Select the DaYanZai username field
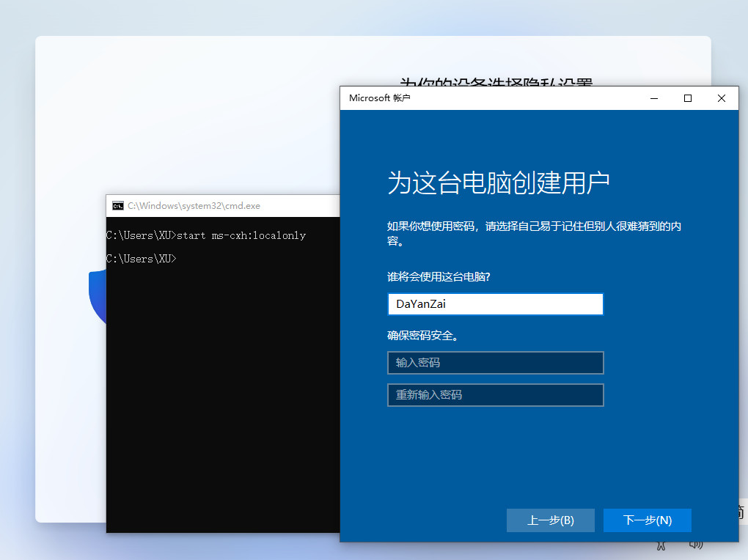The image size is (748, 560). pyautogui.click(x=495, y=304)
